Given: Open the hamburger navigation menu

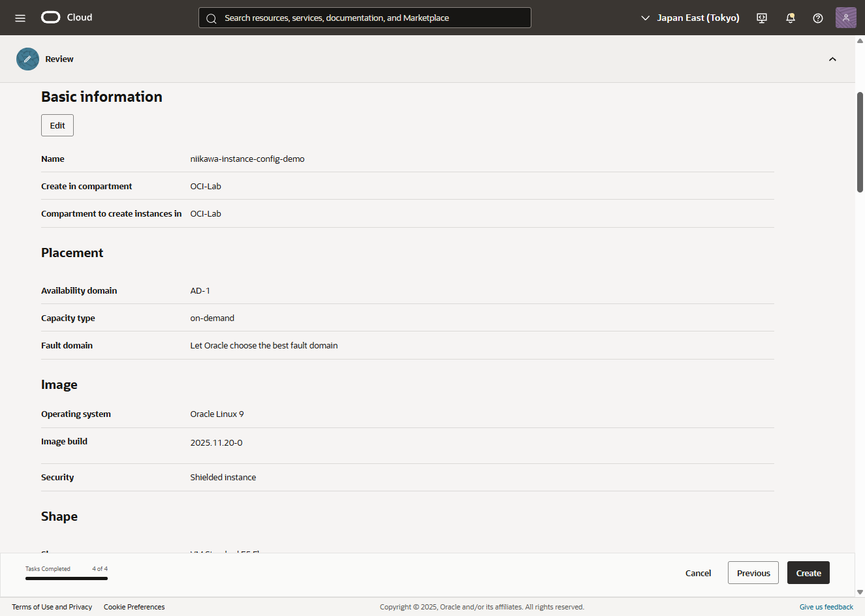Looking at the screenshot, I should (x=20, y=18).
